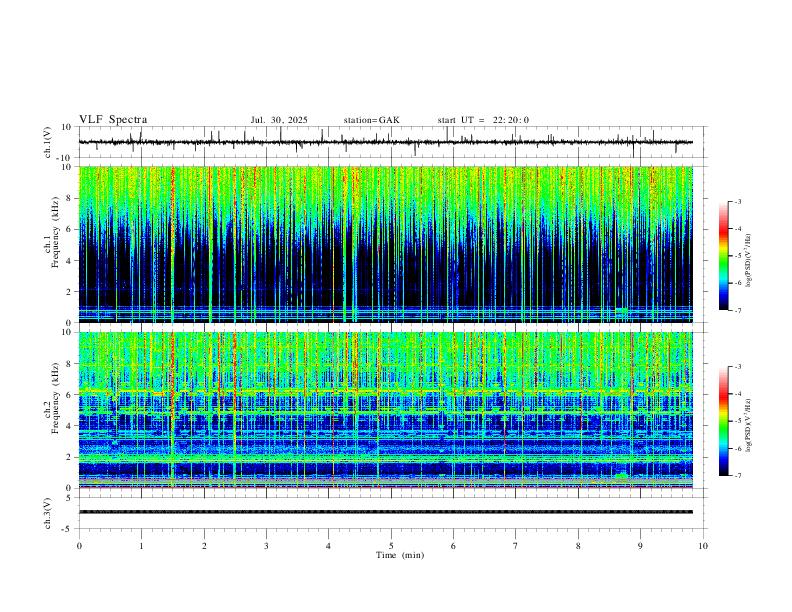Click the 'start UT = 22:20:0' text
Image resolution: width=792 pixels, height=612 pixels.
(x=483, y=120)
